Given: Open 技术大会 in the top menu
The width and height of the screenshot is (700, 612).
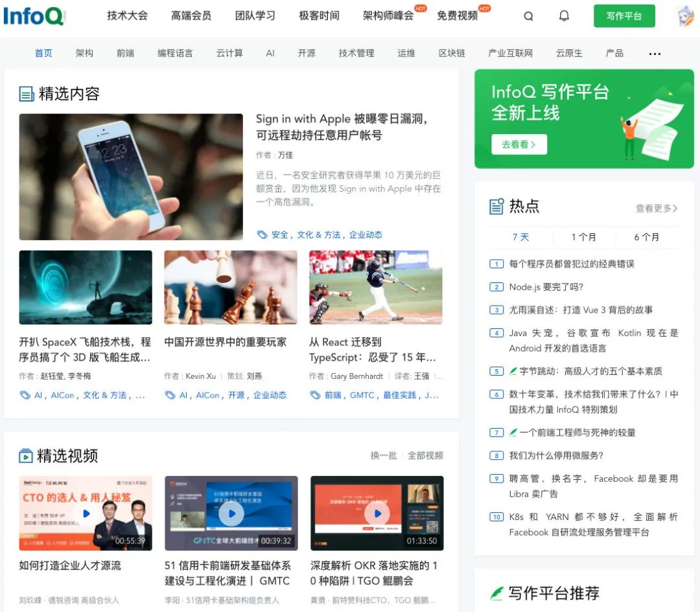Looking at the screenshot, I should [x=127, y=16].
